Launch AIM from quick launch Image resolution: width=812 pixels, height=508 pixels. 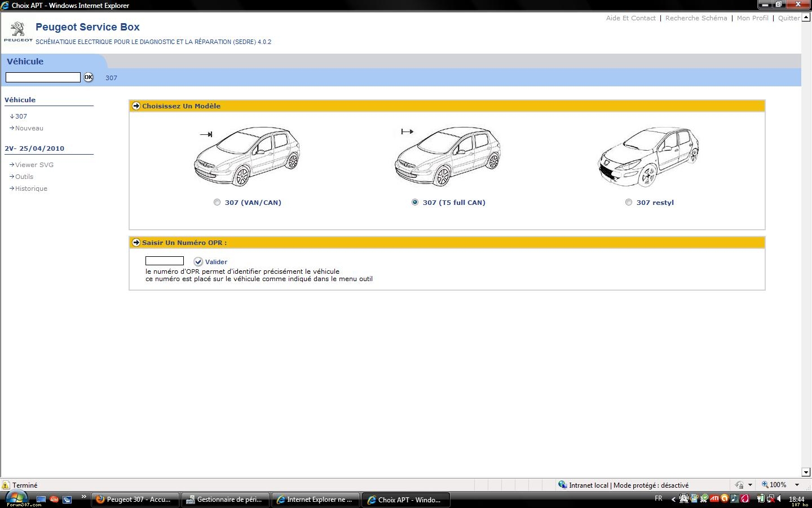(54, 500)
